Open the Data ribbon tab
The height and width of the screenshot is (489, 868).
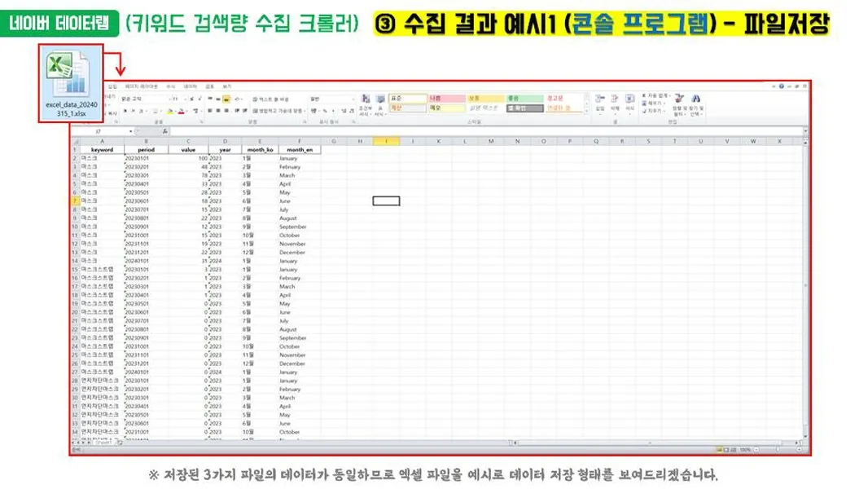pyautogui.click(x=190, y=86)
